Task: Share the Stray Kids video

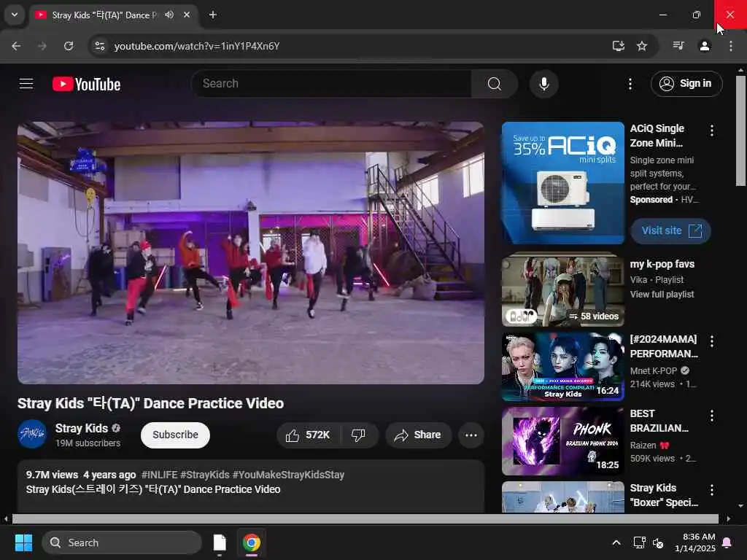Action: click(418, 435)
